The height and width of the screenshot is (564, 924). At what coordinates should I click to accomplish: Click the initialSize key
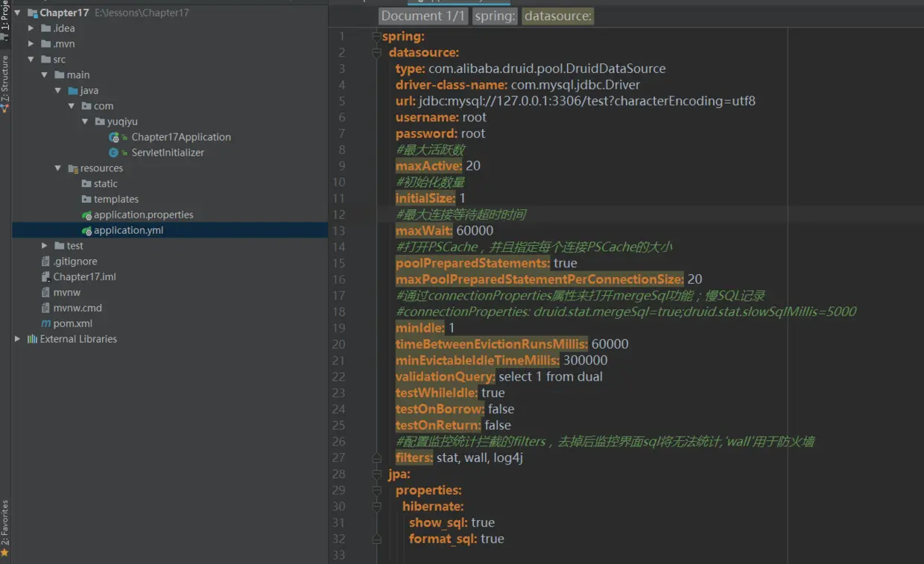click(425, 198)
